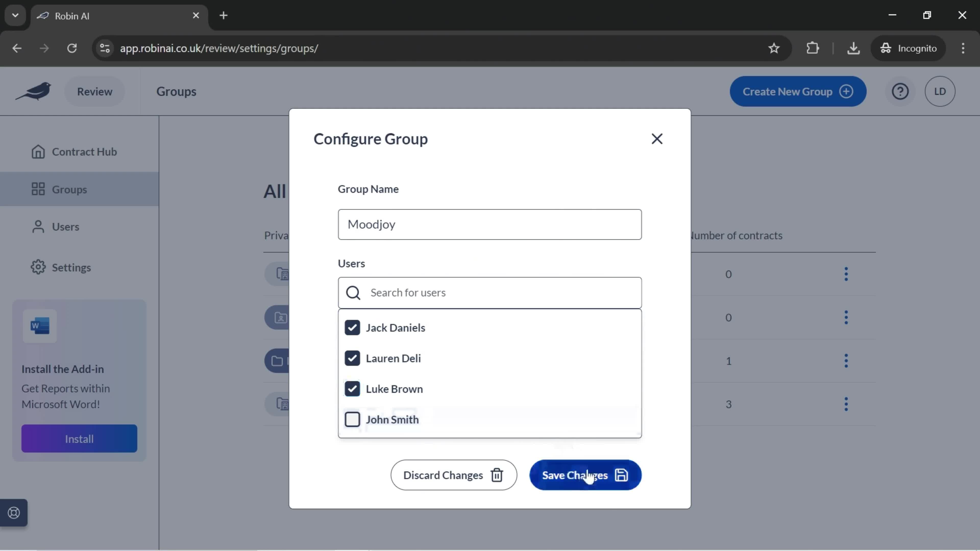Navigate to Groups settings

[69, 189]
